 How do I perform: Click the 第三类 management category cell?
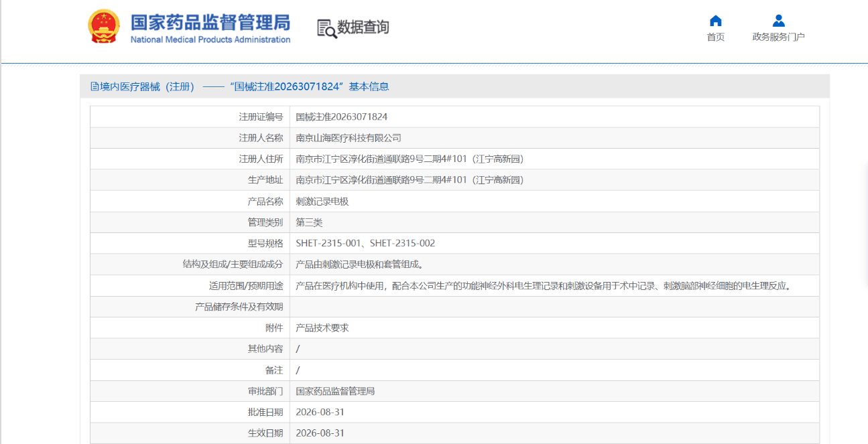(x=554, y=222)
